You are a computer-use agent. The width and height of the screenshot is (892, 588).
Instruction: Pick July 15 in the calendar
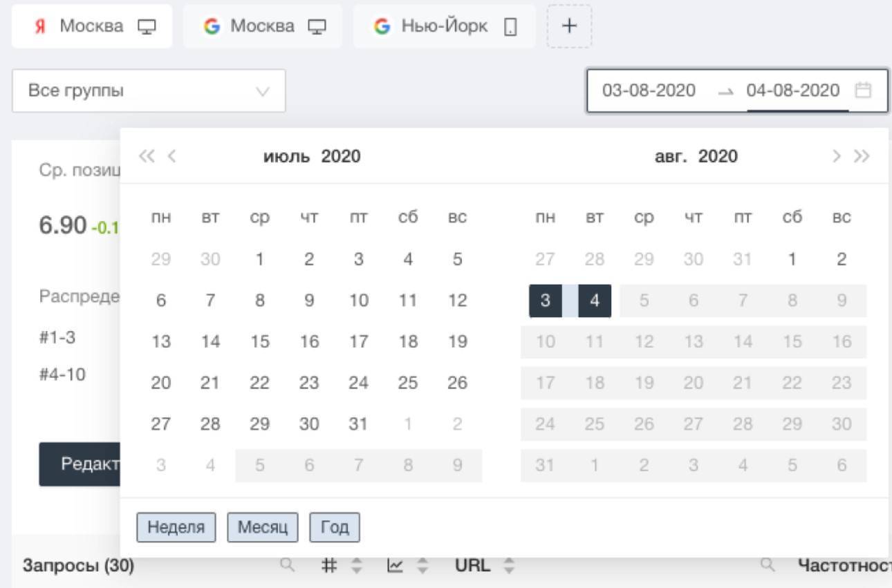[x=259, y=342]
